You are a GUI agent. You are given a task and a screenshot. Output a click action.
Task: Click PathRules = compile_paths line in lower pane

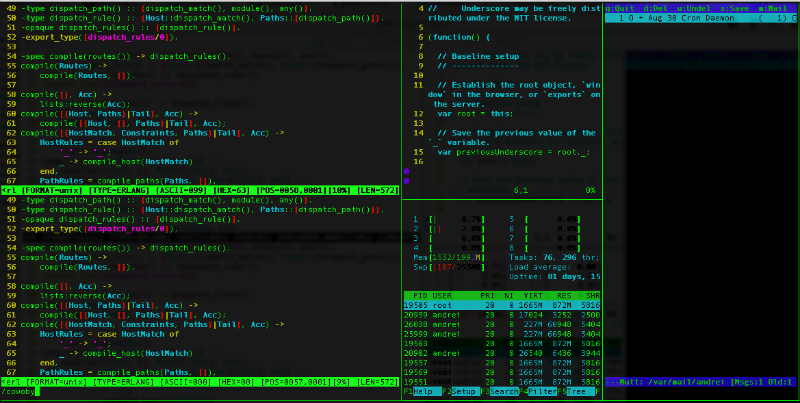point(129,372)
